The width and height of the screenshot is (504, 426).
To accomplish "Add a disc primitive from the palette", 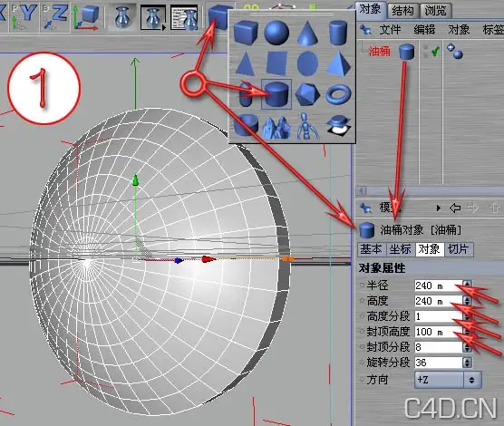I will [307, 63].
